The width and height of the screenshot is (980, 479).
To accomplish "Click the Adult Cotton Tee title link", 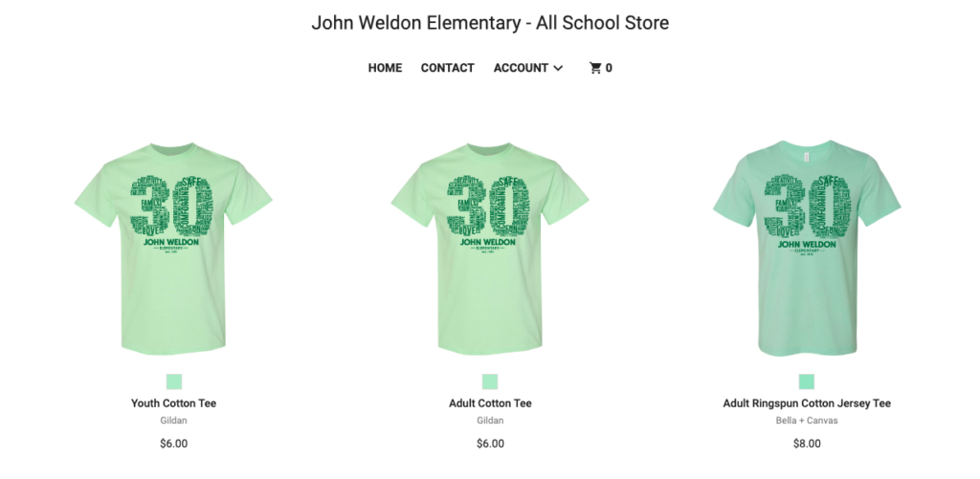I will point(490,403).
